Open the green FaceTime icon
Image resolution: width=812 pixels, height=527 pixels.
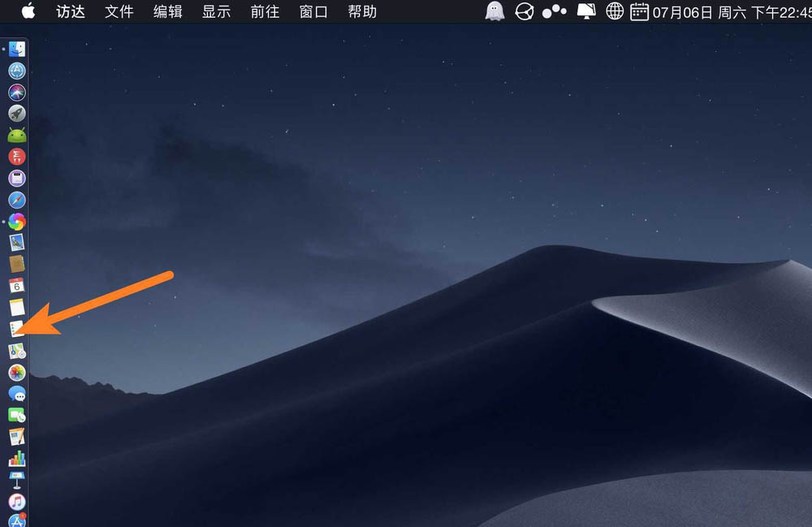[17, 415]
